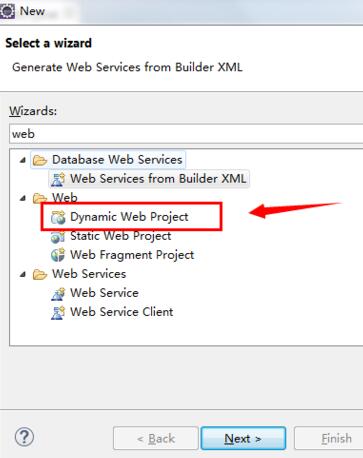Select Static Web Project entry
This screenshot has width=363, height=458.
pyautogui.click(x=120, y=236)
